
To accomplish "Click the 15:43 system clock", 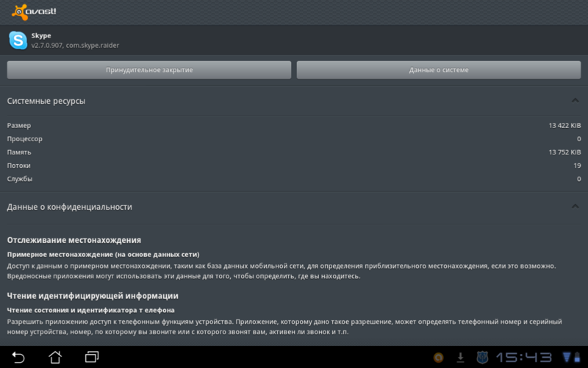I will pos(524,358).
